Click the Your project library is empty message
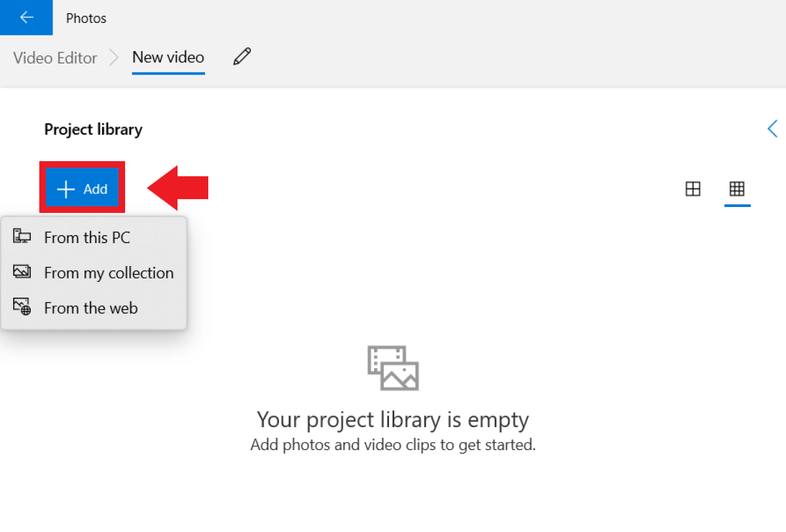 coord(393,419)
